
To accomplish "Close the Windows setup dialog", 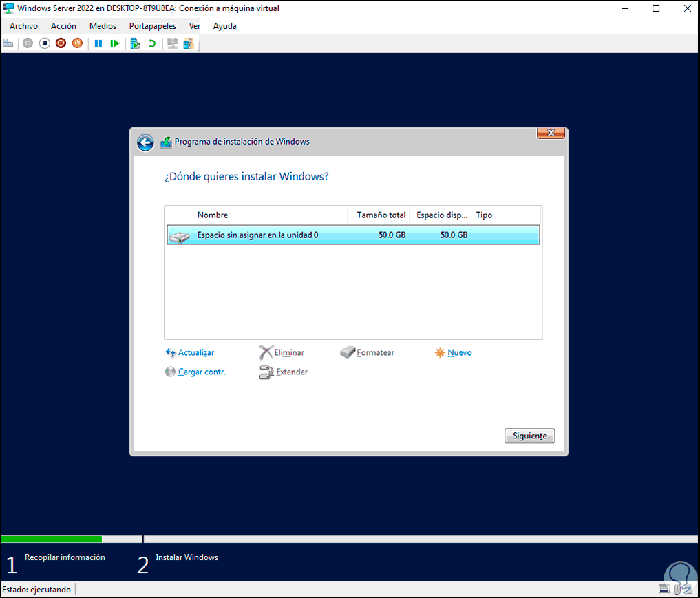I will pyautogui.click(x=551, y=133).
